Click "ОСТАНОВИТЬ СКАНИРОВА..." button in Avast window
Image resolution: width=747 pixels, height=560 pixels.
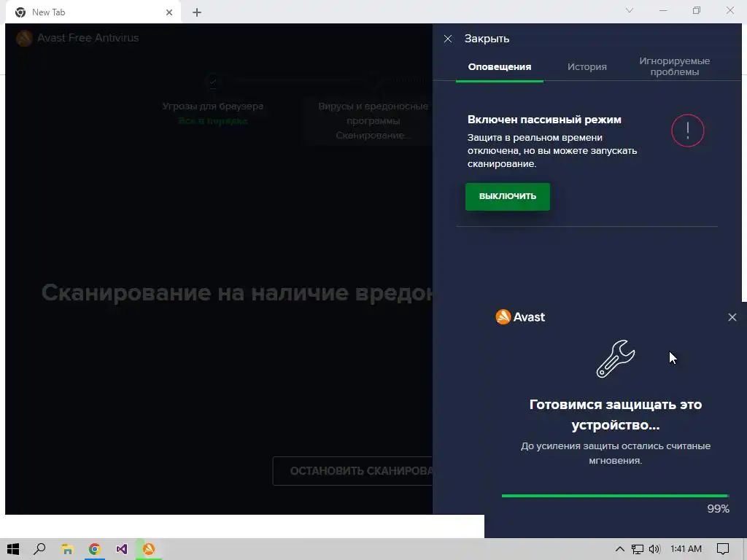352,471
